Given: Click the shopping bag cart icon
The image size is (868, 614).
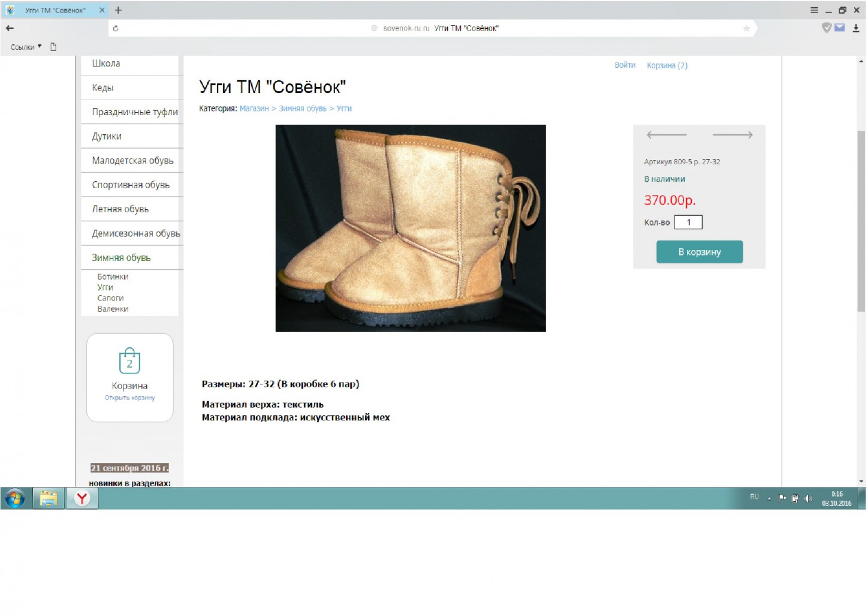Looking at the screenshot, I should (129, 361).
